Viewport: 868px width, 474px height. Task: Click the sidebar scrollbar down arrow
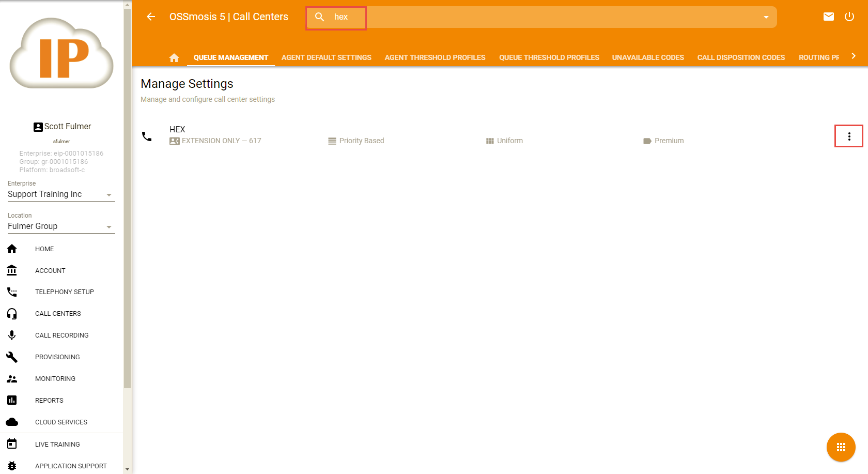coord(128,469)
